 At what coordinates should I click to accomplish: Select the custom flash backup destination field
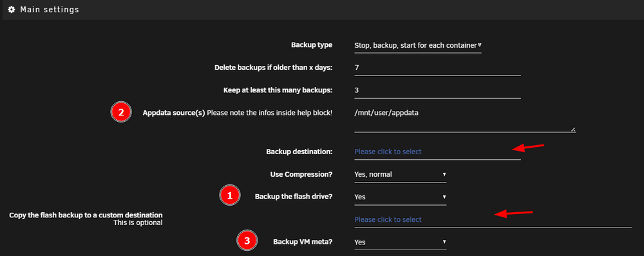point(493,220)
